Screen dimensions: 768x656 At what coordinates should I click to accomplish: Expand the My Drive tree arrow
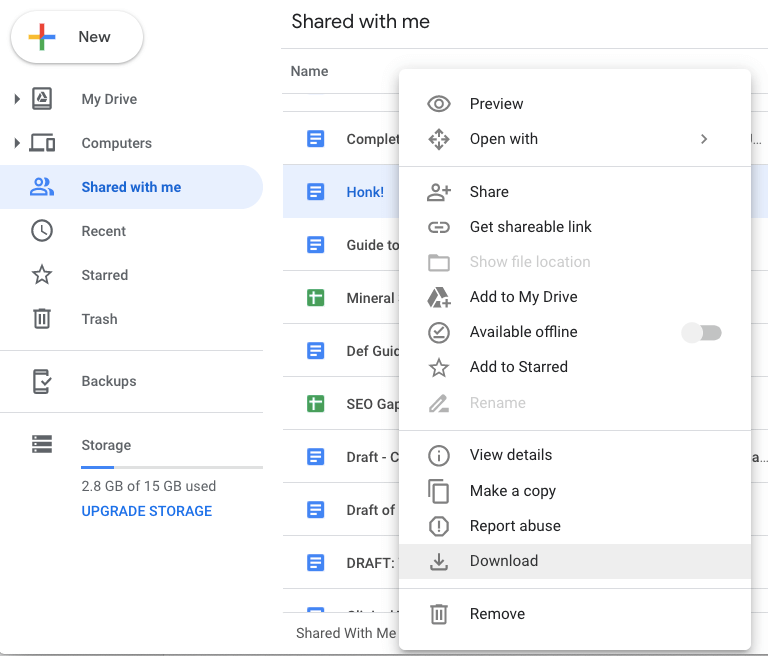[17, 99]
